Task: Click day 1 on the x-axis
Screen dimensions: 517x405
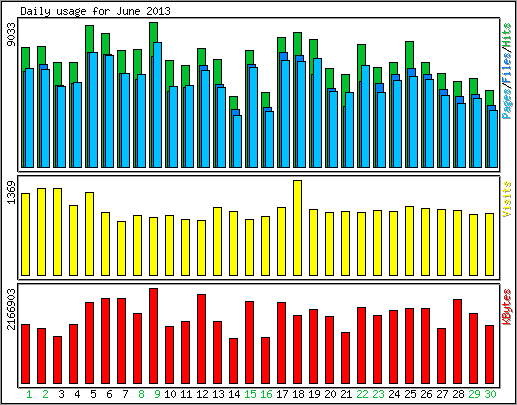Action: point(29,394)
